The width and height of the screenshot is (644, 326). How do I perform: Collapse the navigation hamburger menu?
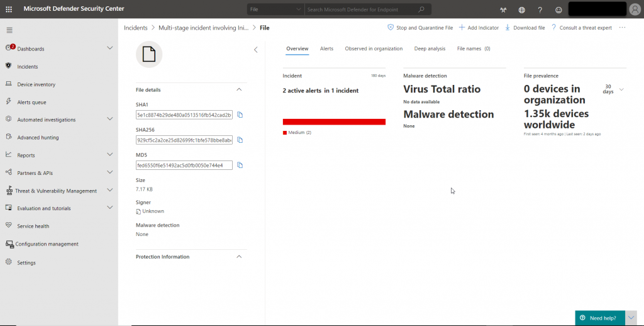(9, 30)
